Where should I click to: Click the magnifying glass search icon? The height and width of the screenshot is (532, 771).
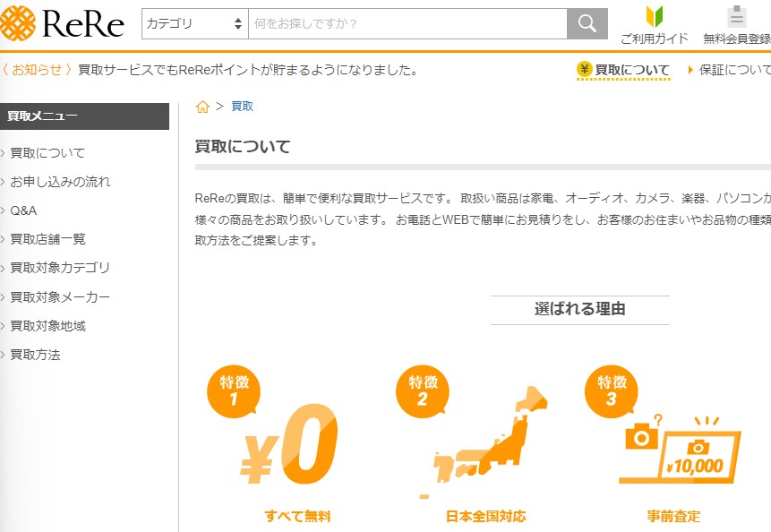(587, 23)
